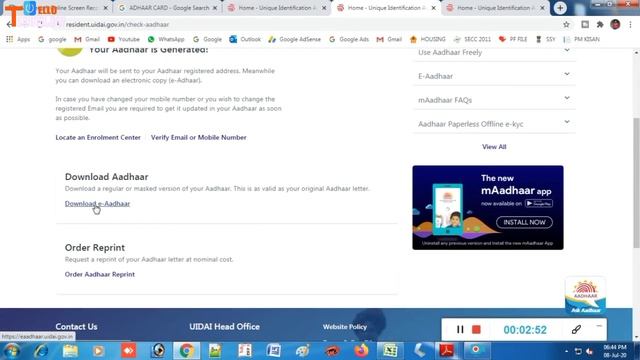Screen dimensions: 640x360
Task: Open Firefox from the taskbar
Action: [361, 351]
